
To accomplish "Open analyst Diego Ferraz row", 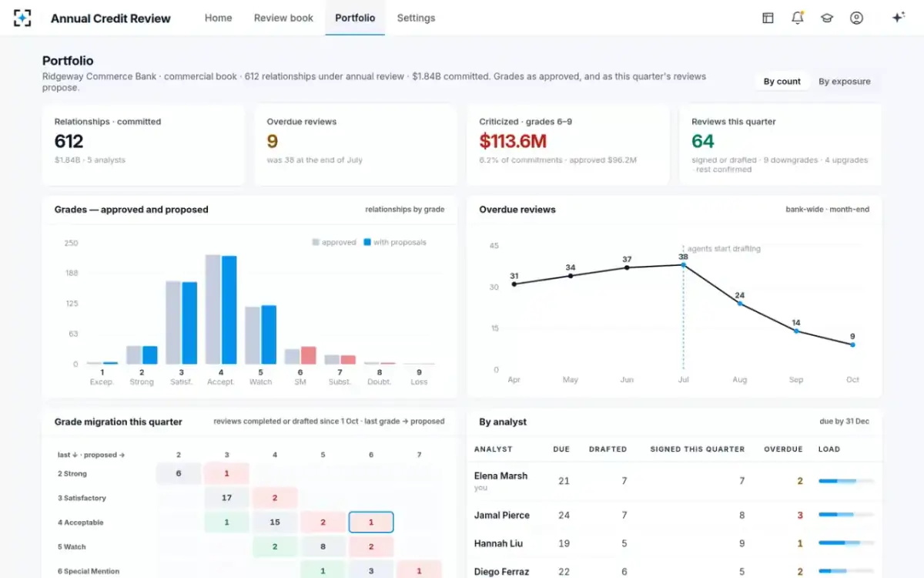I will click(x=675, y=569).
